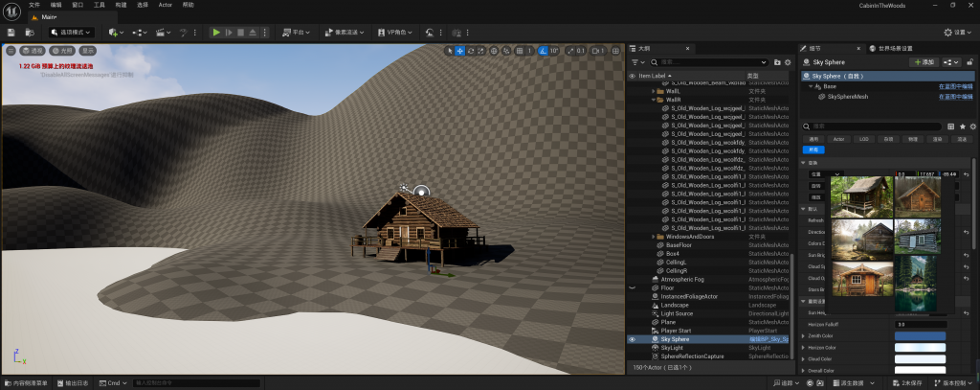Select the translate gizmo tool in viewport

459,51
